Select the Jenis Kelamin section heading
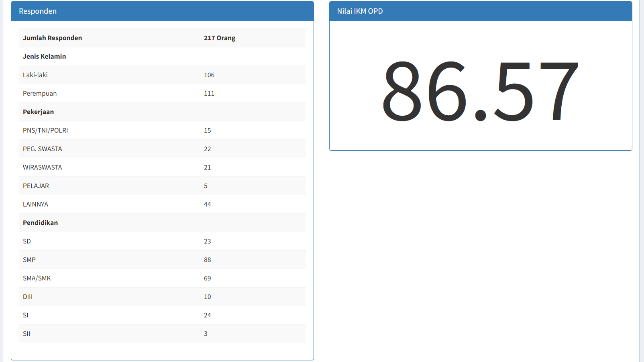The width and height of the screenshot is (644, 362). point(44,57)
